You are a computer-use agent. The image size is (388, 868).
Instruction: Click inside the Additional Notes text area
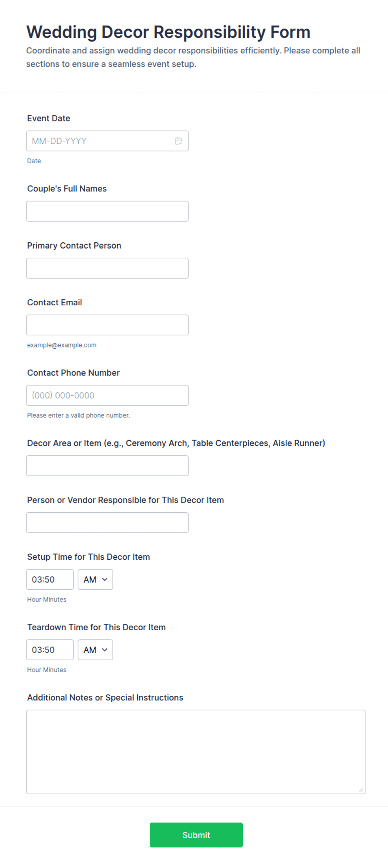196,752
